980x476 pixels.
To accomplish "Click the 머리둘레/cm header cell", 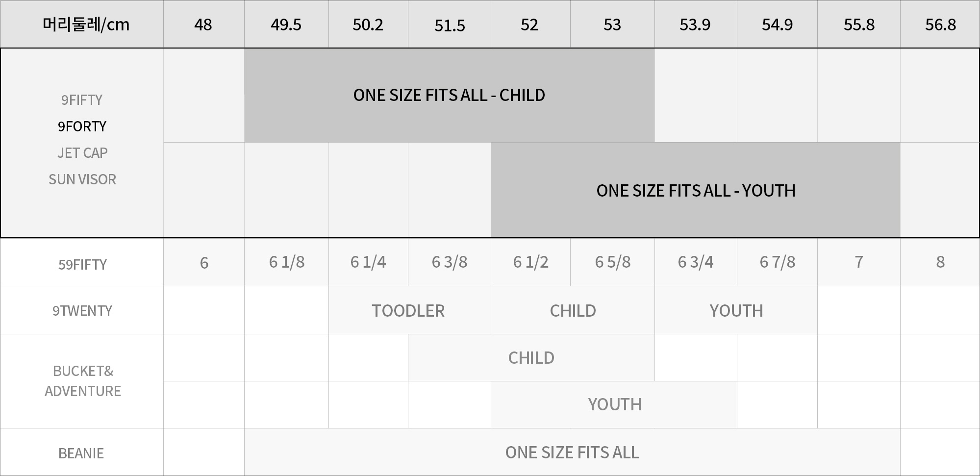I will tap(82, 24).
